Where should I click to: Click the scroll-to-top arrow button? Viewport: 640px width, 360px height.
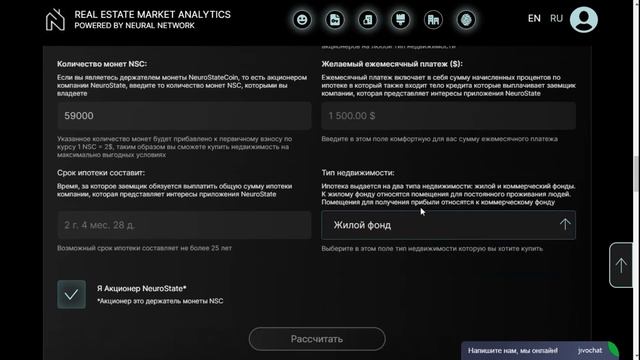coord(621,265)
